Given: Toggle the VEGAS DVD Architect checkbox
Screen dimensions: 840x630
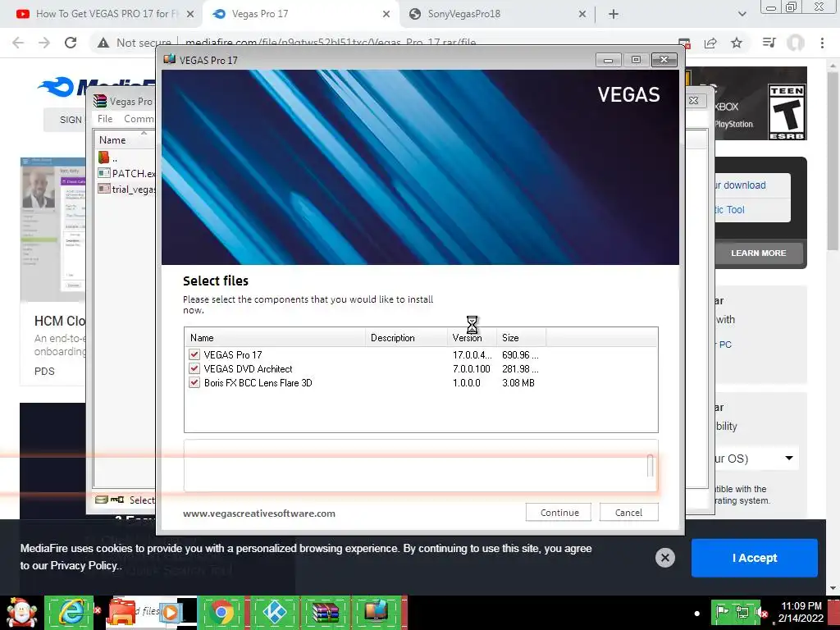Looking at the screenshot, I should coord(194,368).
